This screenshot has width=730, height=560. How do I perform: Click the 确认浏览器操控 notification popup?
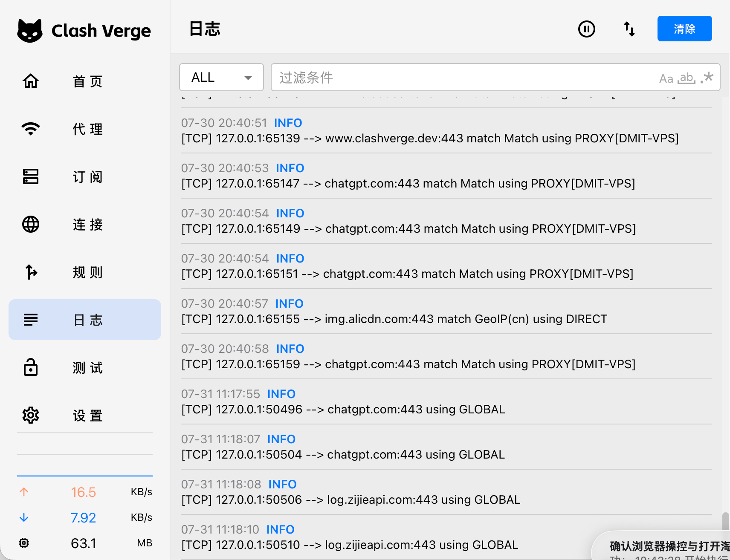[661, 546]
